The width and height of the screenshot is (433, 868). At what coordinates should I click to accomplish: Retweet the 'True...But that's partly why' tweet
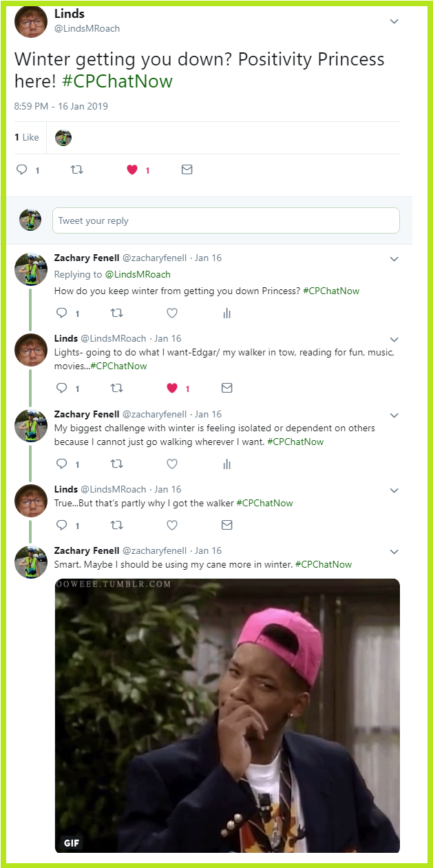point(117,525)
